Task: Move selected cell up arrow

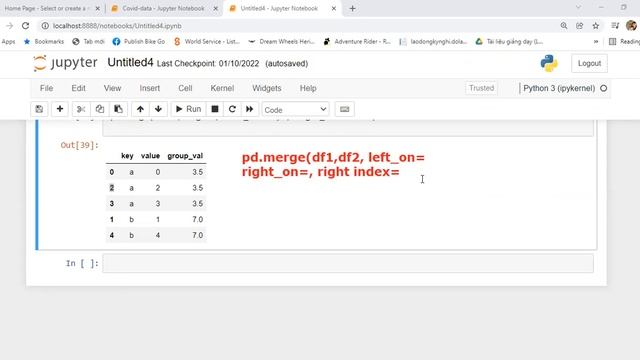Action: tap(140, 109)
